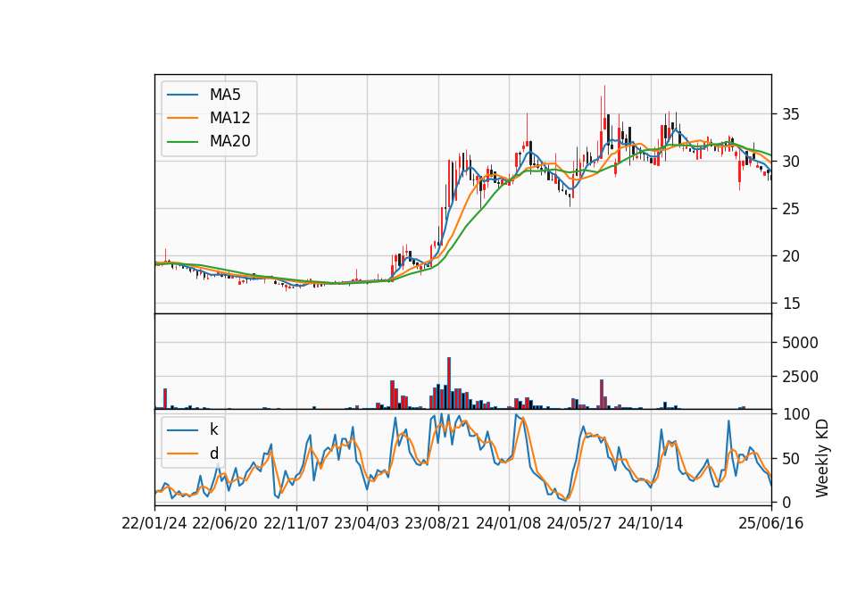The image size is (857, 616).
Task: Click the volume axis value 2500
Action: (x=800, y=377)
